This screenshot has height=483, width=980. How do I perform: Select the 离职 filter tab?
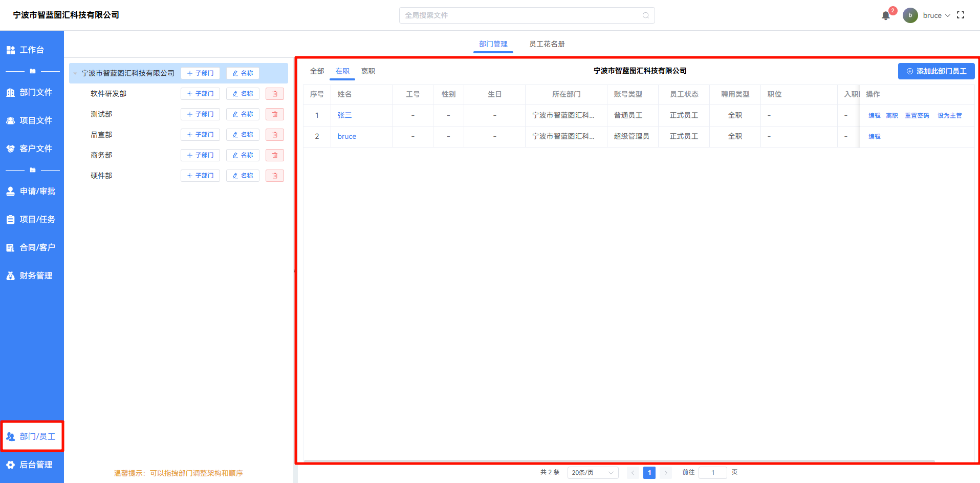(368, 71)
